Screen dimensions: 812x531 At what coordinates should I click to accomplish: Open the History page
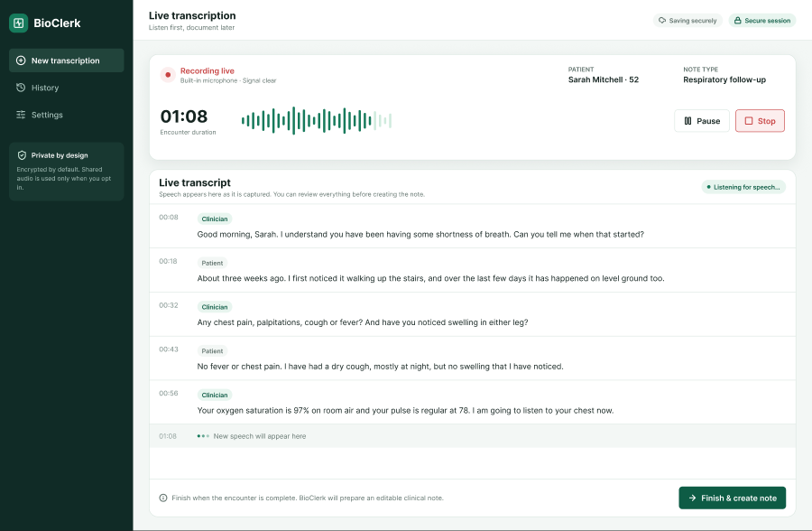tap(66, 88)
